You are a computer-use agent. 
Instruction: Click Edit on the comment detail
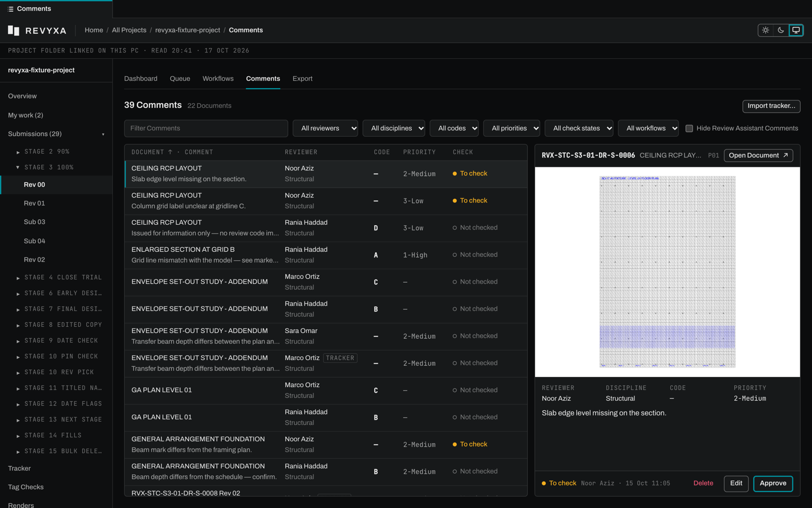736,484
